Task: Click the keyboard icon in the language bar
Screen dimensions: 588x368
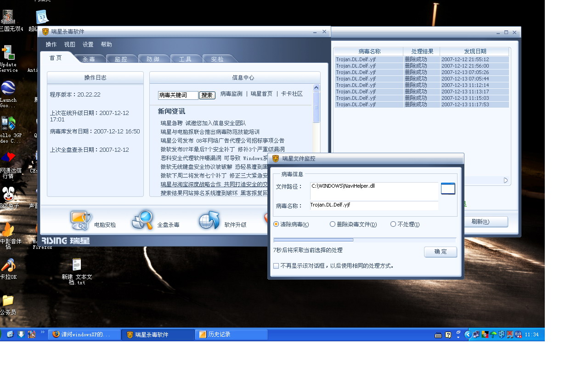Action: point(438,335)
